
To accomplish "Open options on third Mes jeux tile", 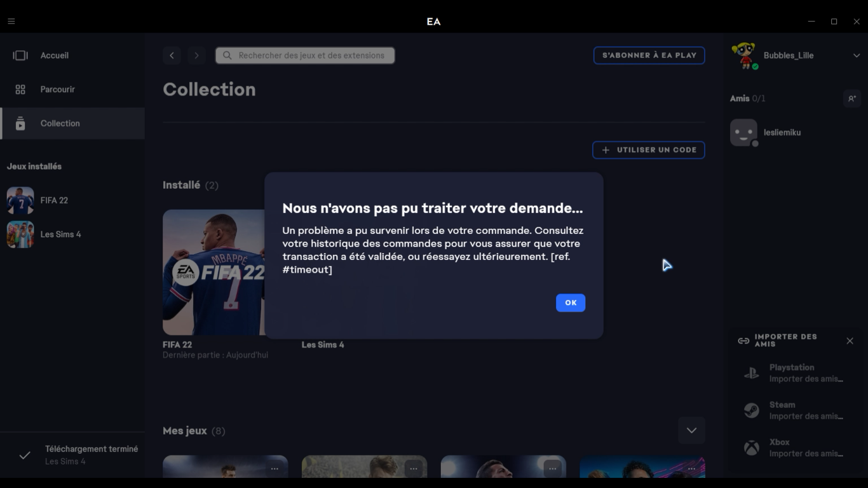I will pyautogui.click(x=553, y=469).
